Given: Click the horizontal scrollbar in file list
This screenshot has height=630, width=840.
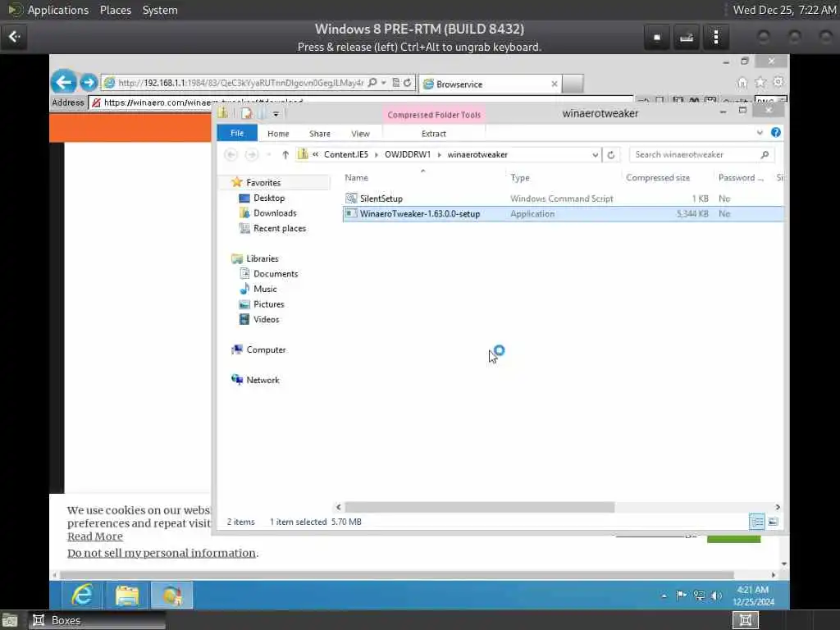Looking at the screenshot, I should point(479,507).
